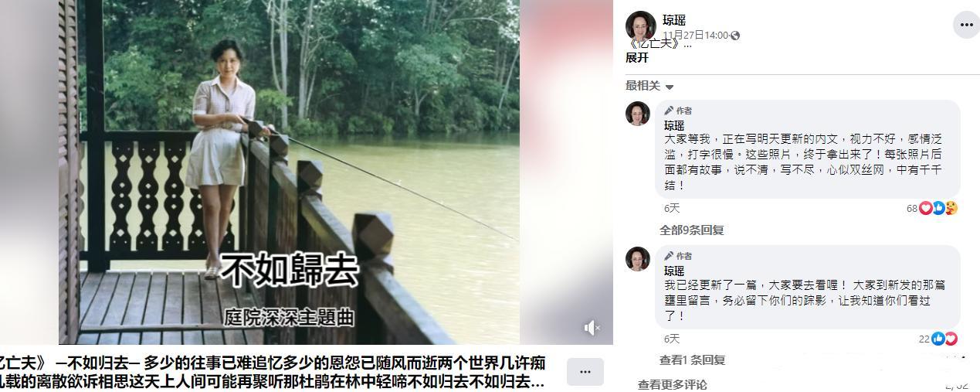Viewport: 980px width, 392px height.
Task: Open the video caption options menu
Action: [585, 372]
